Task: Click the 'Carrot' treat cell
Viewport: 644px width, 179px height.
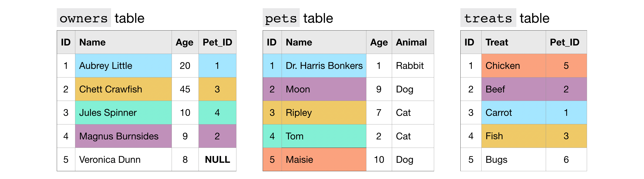Action: coord(513,113)
